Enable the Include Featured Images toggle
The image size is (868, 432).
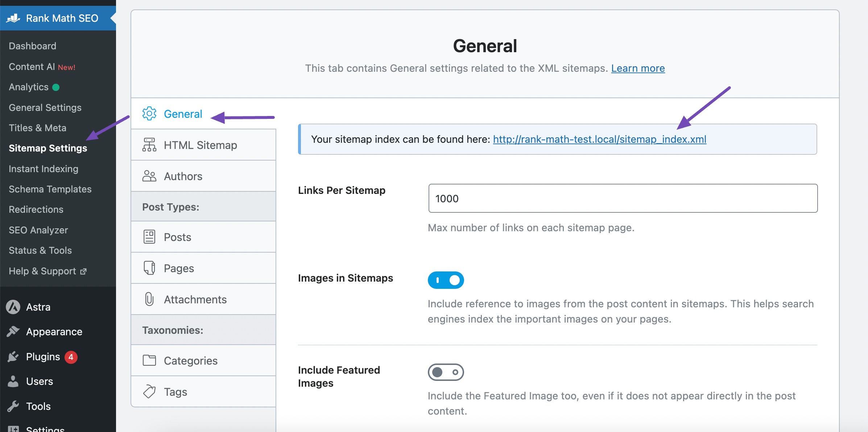(446, 372)
